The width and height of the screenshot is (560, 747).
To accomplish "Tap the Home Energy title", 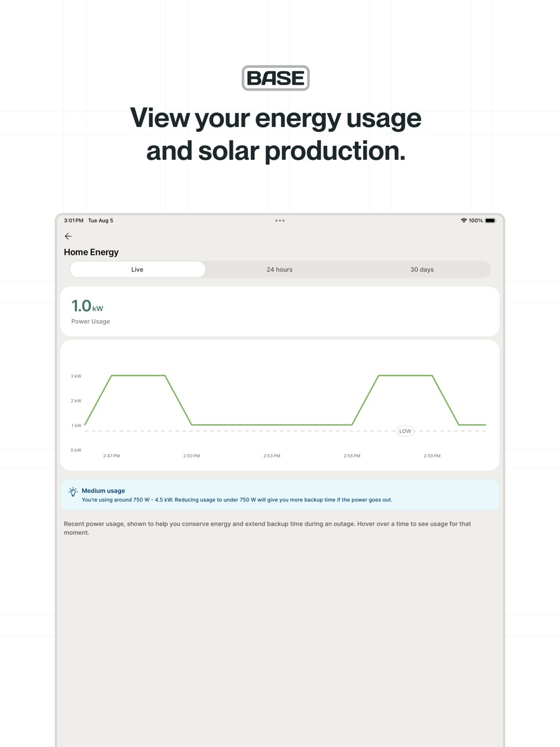I will pyautogui.click(x=91, y=252).
